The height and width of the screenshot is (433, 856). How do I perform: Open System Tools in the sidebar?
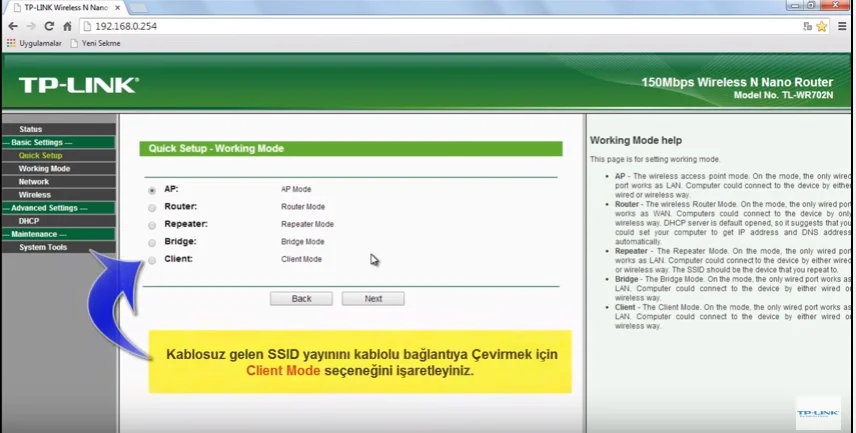coord(43,247)
